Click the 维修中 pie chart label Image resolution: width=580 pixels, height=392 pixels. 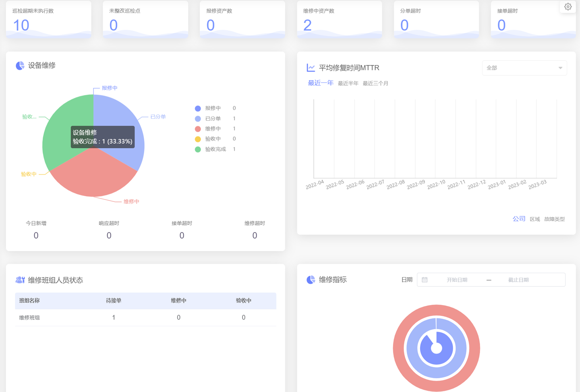point(131,201)
